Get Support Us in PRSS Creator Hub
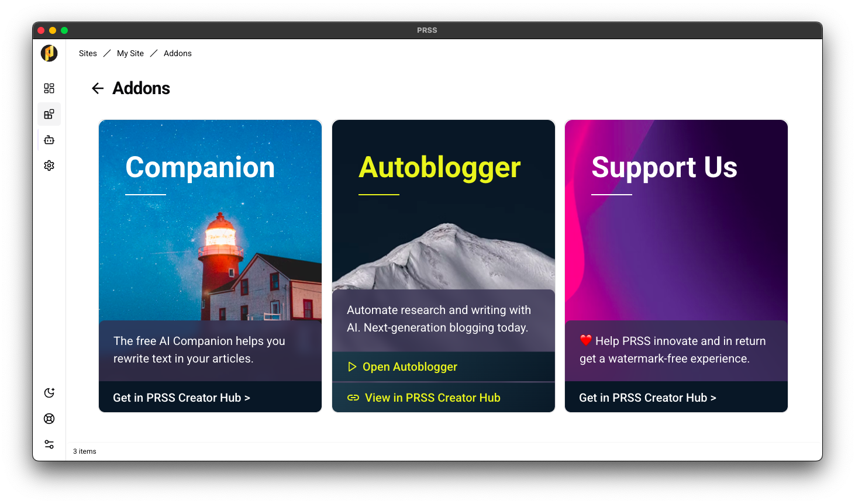 point(676,397)
